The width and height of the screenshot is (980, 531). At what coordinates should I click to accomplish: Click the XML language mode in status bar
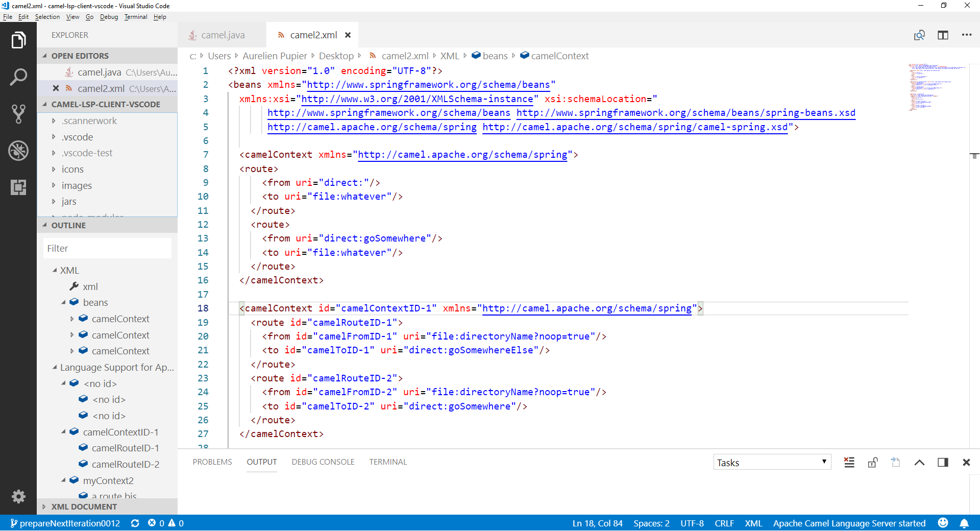(753, 523)
